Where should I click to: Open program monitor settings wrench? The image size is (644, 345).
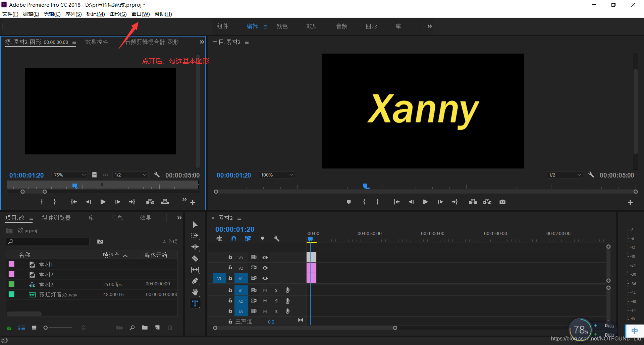pos(591,175)
